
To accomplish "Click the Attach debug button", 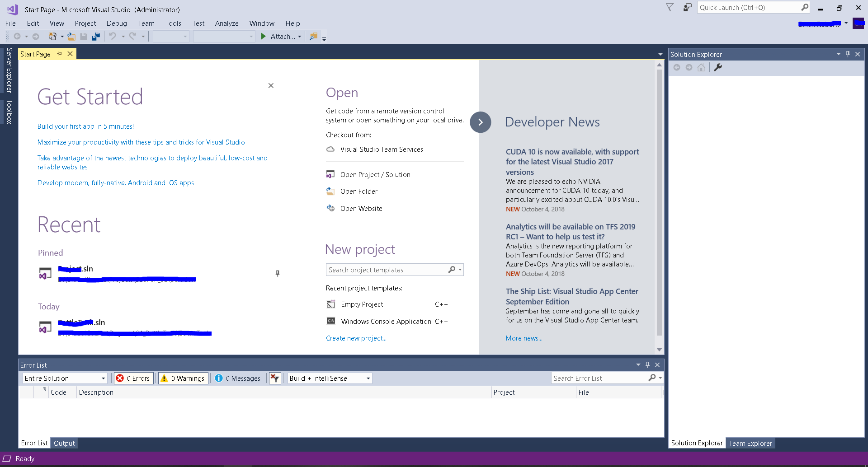I will 277,37.
